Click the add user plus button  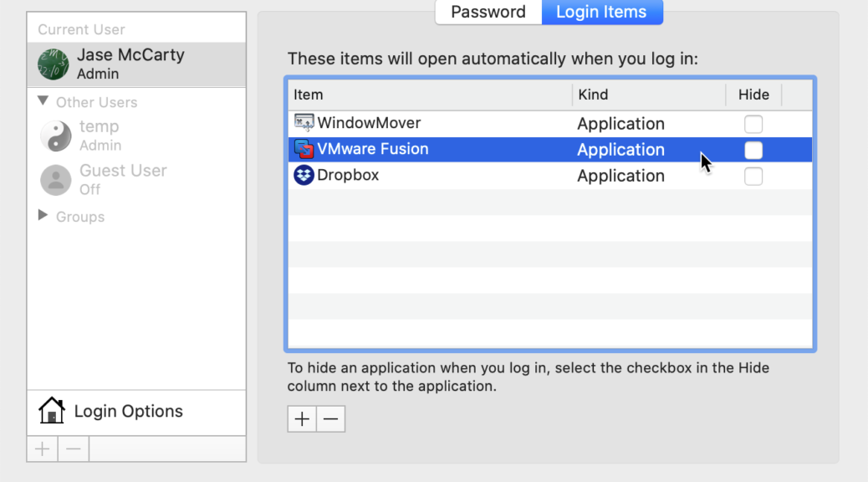tap(43, 449)
